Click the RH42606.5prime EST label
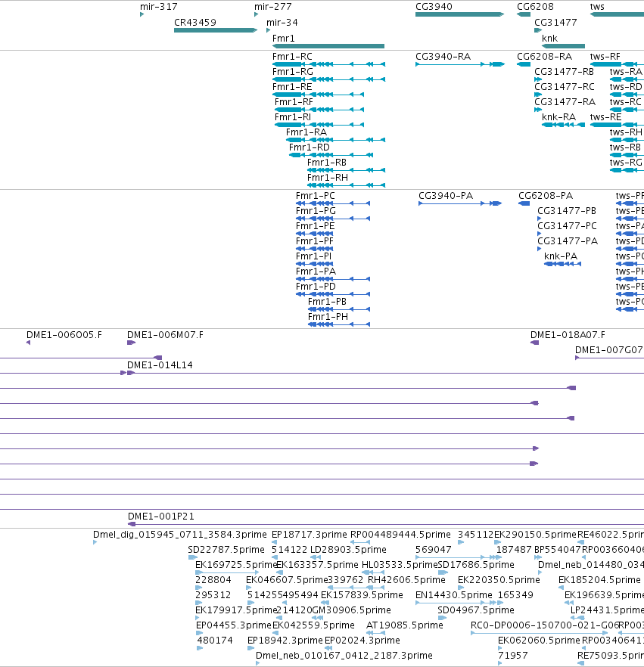 [406, 580]
